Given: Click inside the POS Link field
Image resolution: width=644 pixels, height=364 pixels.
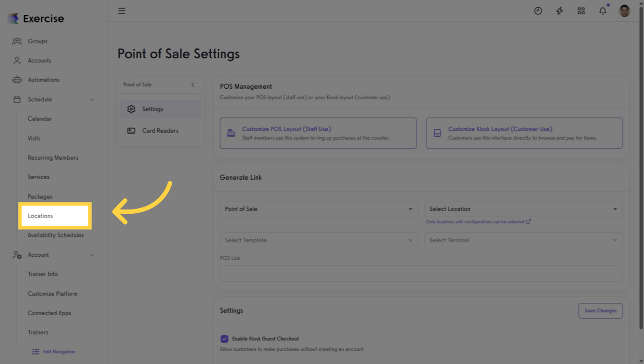Looking at the screenshot, I should pos(420,273).
